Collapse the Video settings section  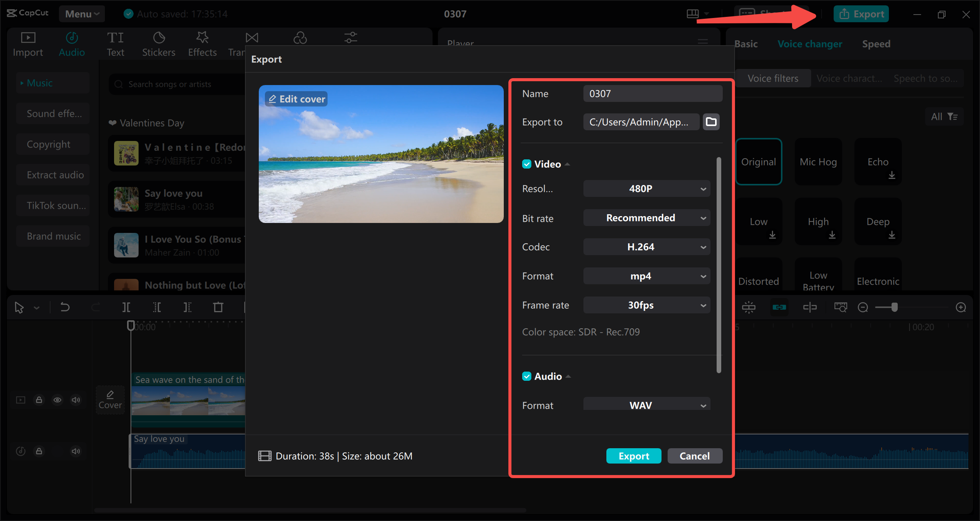pyautogui.click(x=567, y=164)
